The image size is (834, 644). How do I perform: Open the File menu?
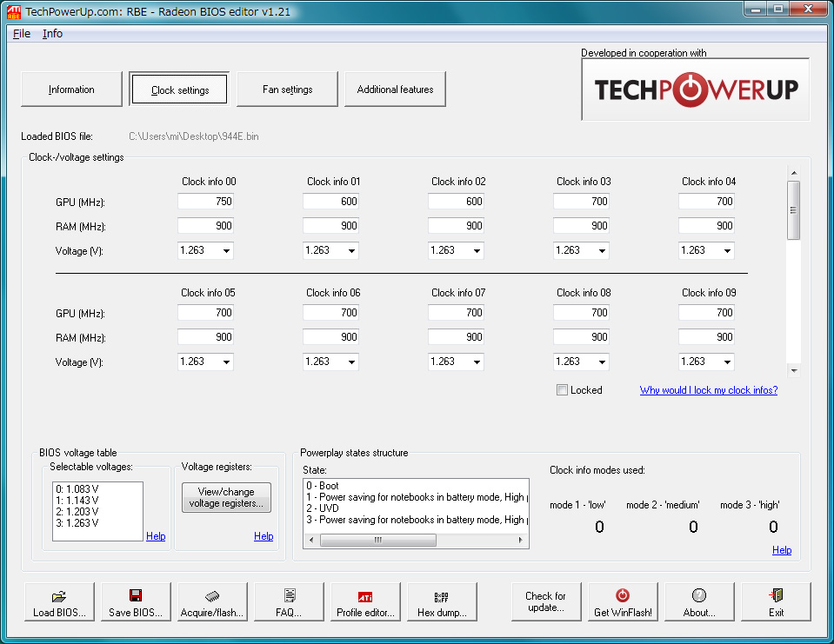click(x=22, y=33)
